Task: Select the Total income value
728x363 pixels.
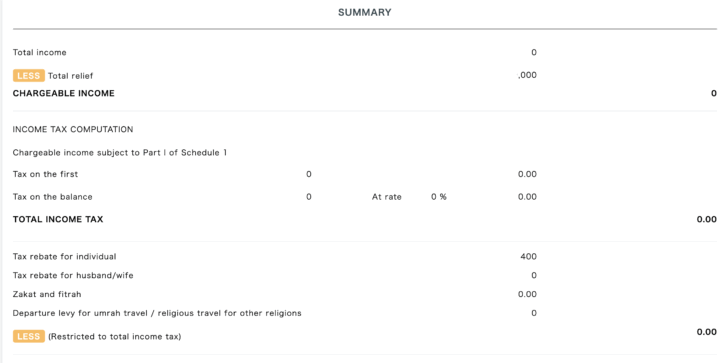Action: 533,52
